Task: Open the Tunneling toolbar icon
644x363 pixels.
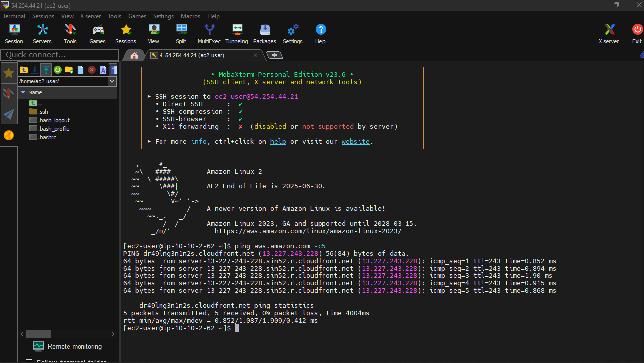Action: (237, 34)
